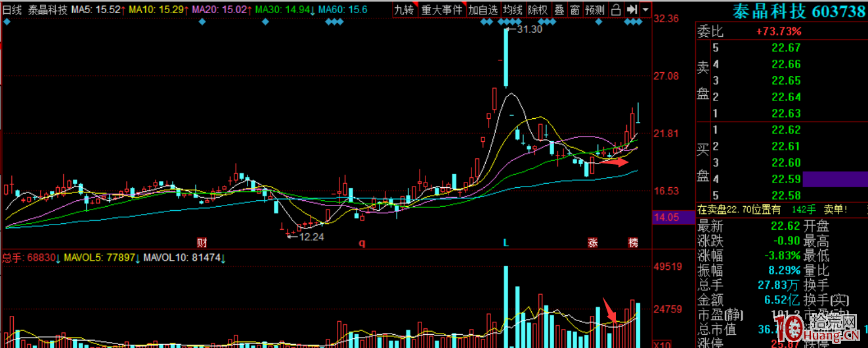This screenshot has width=868, height=348.
Task: Expand the chart toolbar dropdown arrow
Action: pyautogui.click(x=646, y=10)
